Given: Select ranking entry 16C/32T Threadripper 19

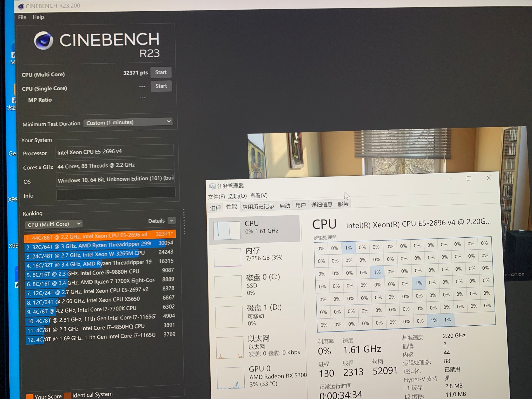Looking at the screenshot, I should [x=100, y=264].
